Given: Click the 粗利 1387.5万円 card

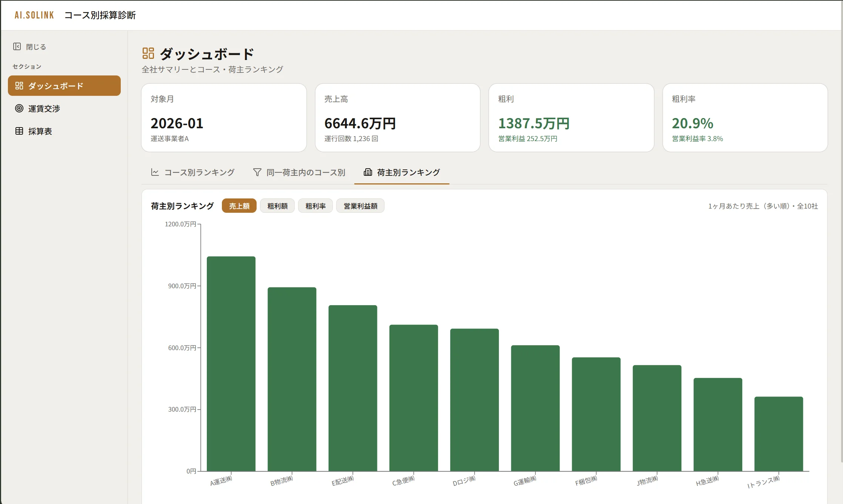Looking at the screenshot, I should (571, 118).
